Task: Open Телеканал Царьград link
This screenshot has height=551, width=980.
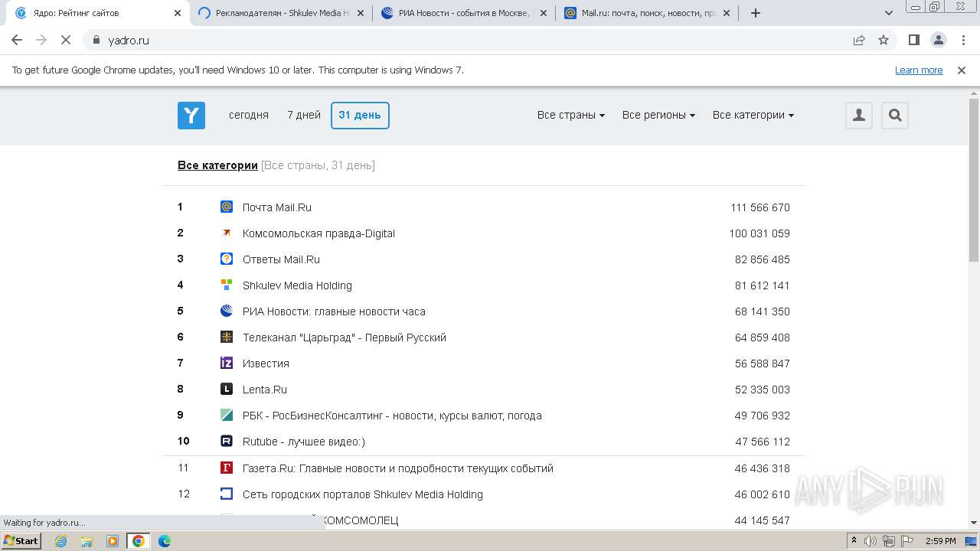Action: click(345, 337)
